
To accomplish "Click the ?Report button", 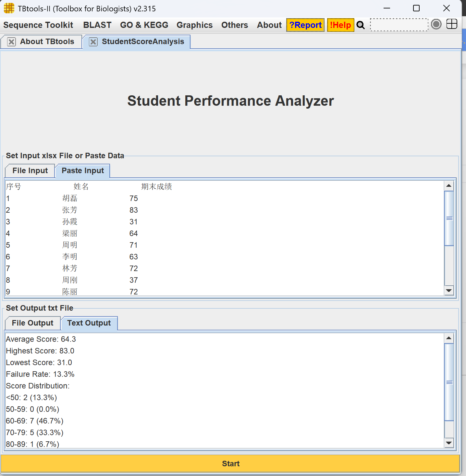I will [305, 25].
